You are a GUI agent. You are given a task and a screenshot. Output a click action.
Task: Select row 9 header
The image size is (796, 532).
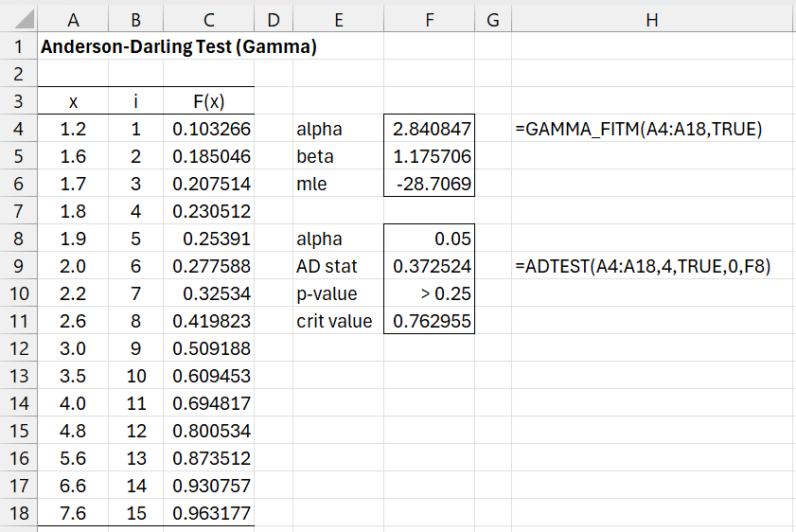[x=18, y=266]
